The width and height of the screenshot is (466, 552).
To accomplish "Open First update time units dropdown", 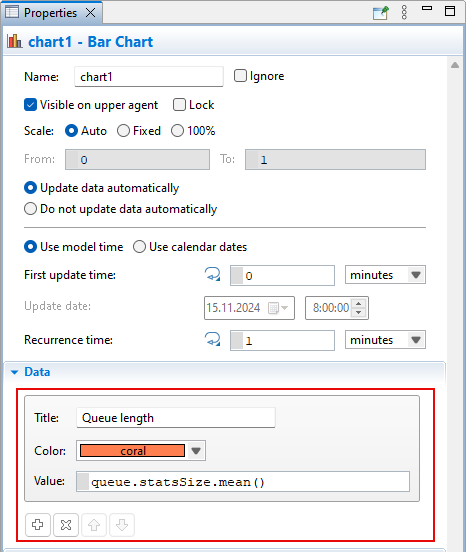I will click(x=385, y=275).
